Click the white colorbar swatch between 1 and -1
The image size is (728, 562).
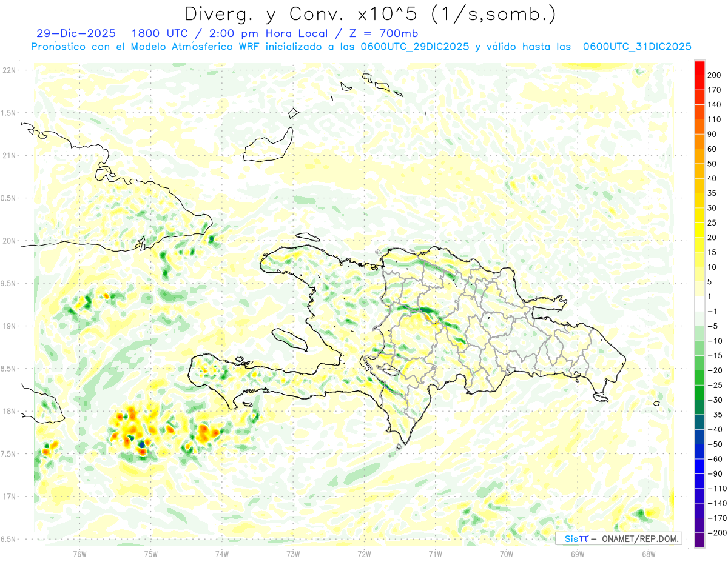click(700, 304)
